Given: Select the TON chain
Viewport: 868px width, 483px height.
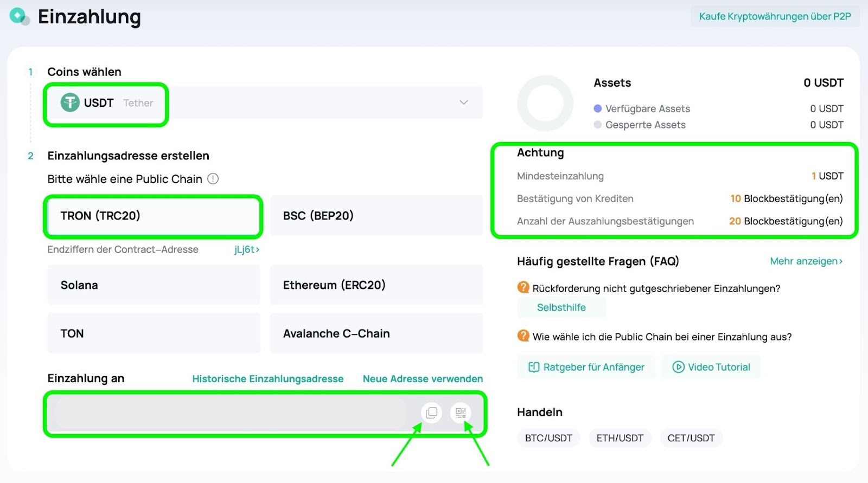Looking at the screenshot, I should pos(154,333).
